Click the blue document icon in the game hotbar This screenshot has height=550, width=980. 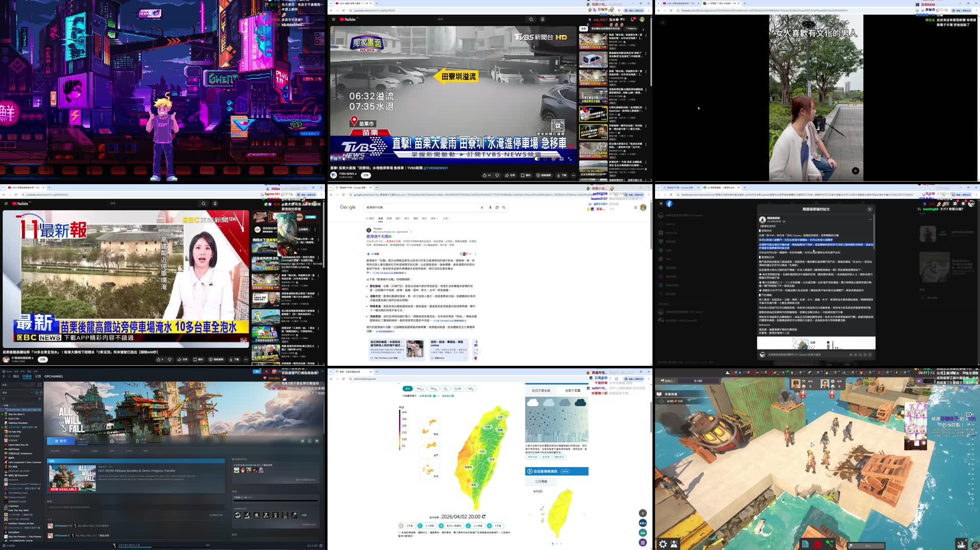tap(805, 544)
